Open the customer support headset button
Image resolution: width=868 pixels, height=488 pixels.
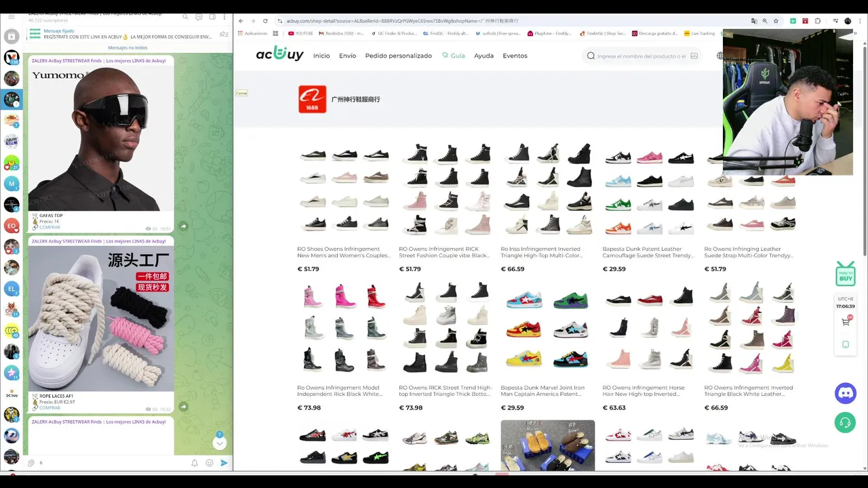846,424
